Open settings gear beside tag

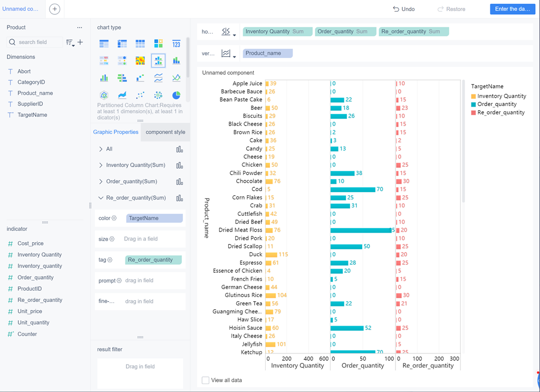click(x=110, y=260)
